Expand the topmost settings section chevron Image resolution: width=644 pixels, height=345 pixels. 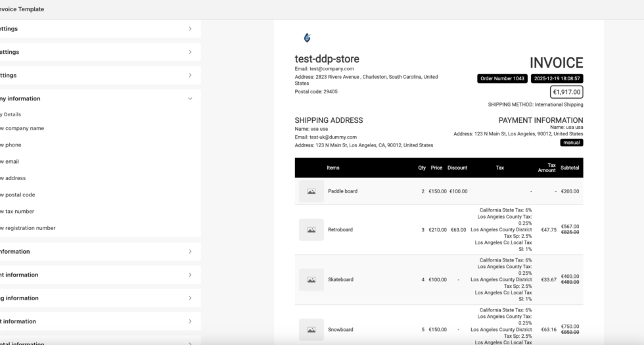190,29
